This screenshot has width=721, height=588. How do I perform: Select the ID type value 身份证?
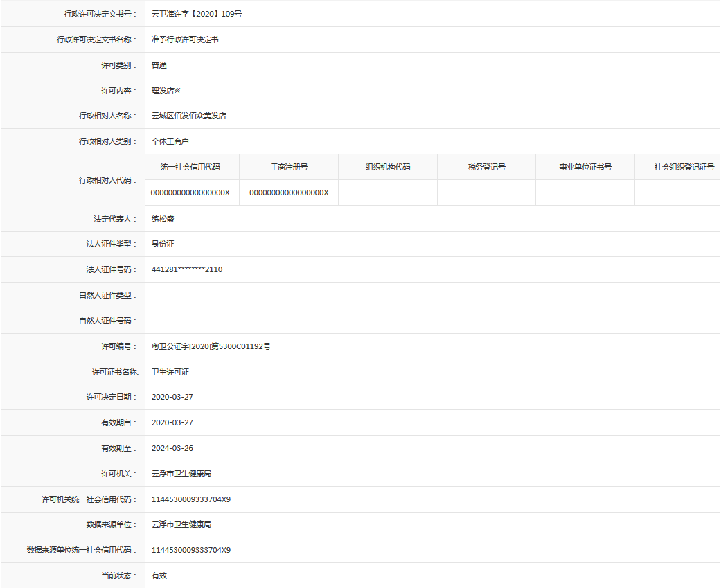[x=163, y=244]
